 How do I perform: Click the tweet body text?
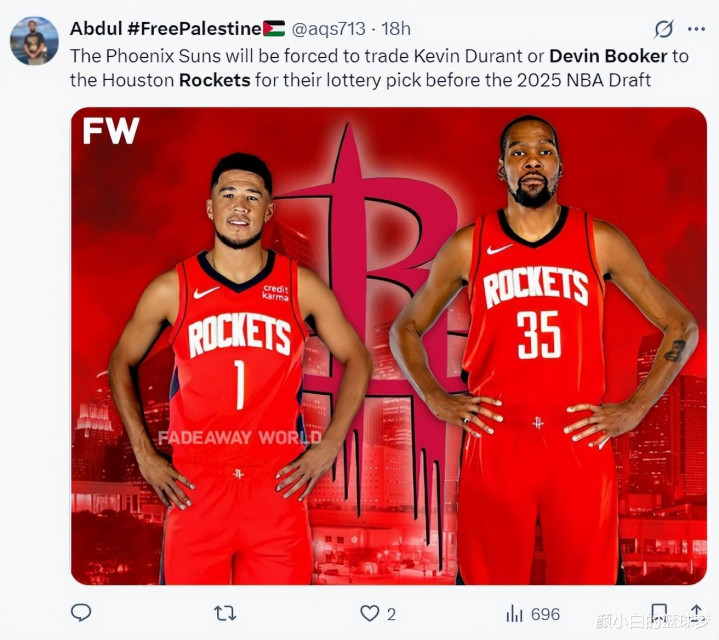(x=379, y=68)
